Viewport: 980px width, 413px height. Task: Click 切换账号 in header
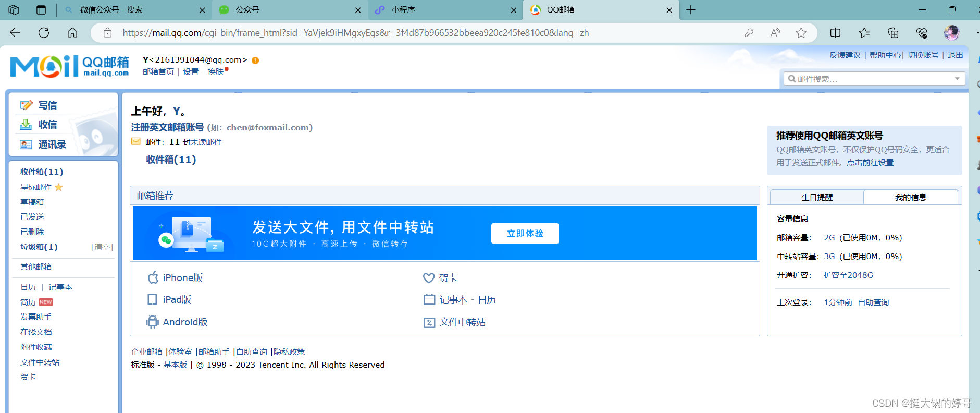click(x=923, y=55)
